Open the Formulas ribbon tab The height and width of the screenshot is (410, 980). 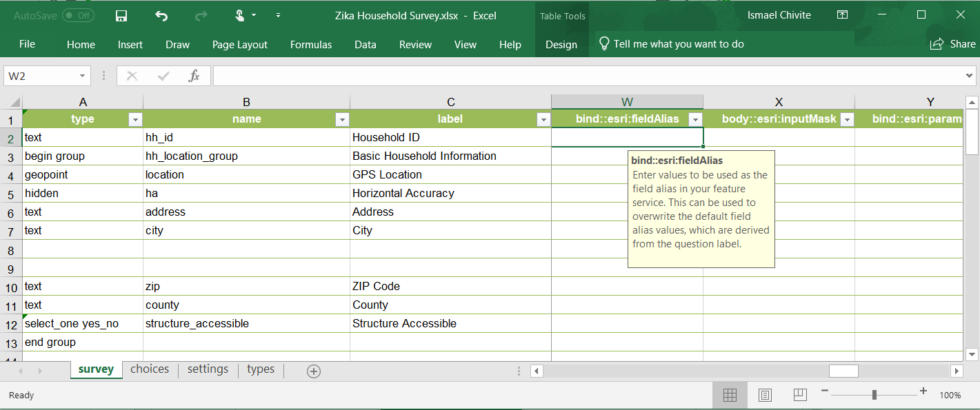311,44
